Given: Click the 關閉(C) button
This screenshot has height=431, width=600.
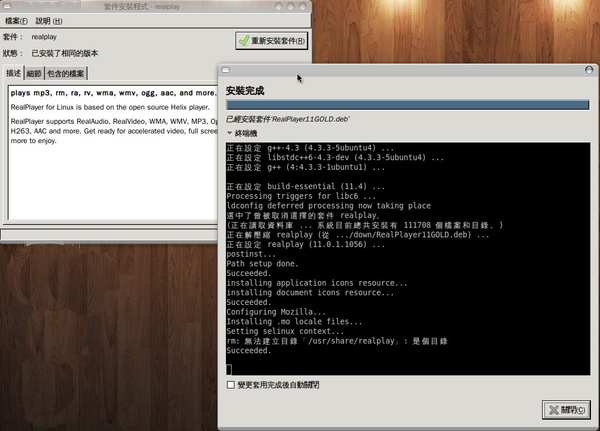Looking at the screenshot, I should click(566, 410).
